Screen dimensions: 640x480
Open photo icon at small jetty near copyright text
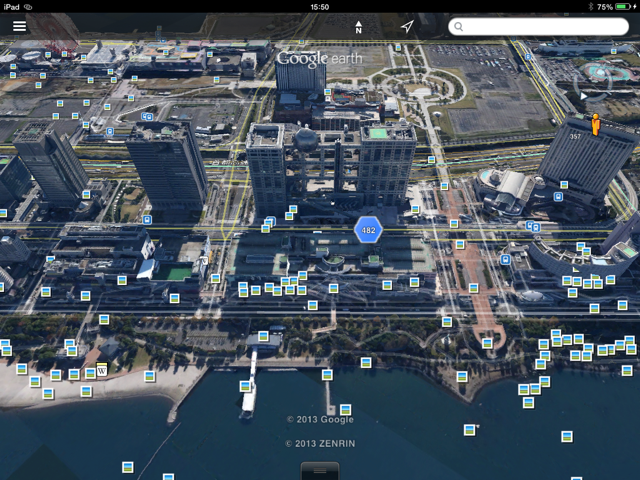coord(346,409)
